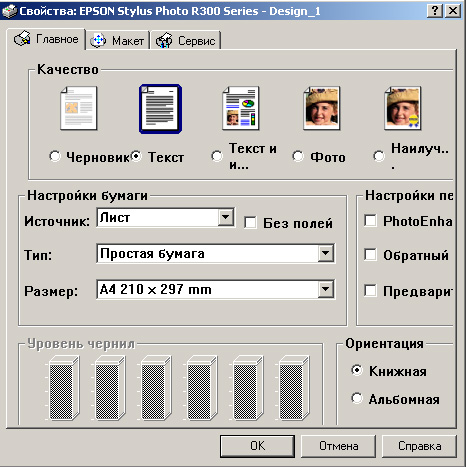
Task: Click the third ink cartridge level indicator
Action: pyautogui.click(x=156, y=388)
